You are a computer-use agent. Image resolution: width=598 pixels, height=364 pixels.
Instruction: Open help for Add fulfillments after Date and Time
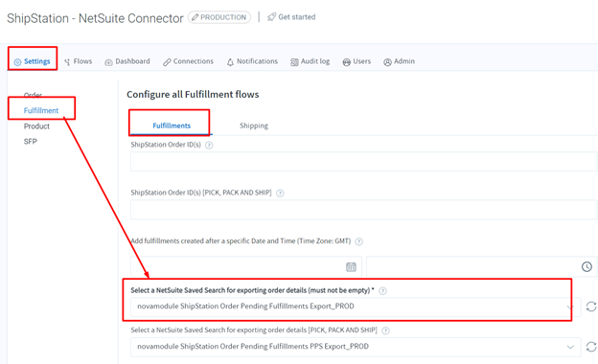click(x=358, y=241)
